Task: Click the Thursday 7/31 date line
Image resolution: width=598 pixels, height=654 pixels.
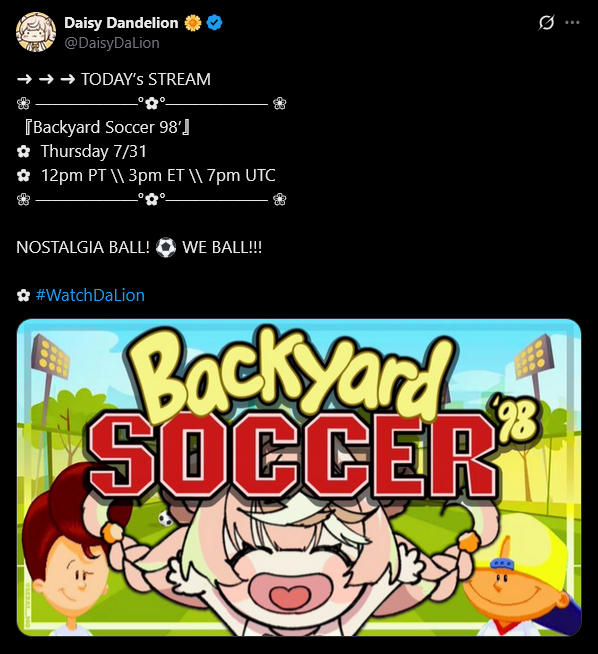Action: (93, 151)
